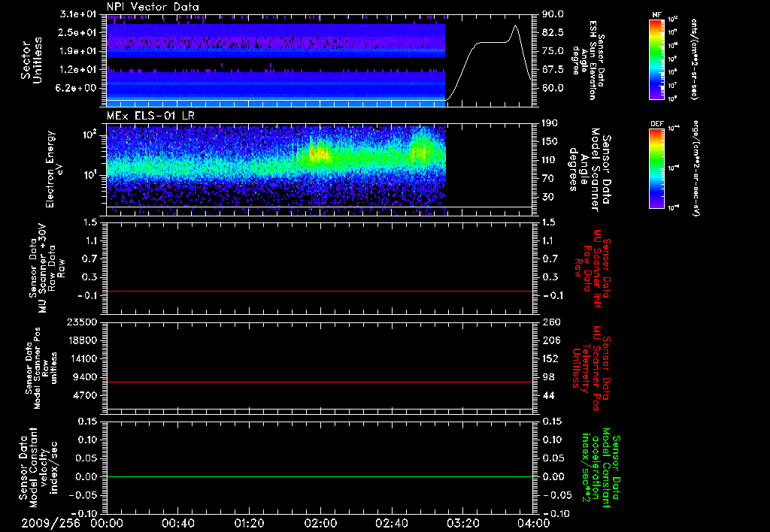
Task: Click the '23500' scanner position tick value
Action: coord(82,322)
